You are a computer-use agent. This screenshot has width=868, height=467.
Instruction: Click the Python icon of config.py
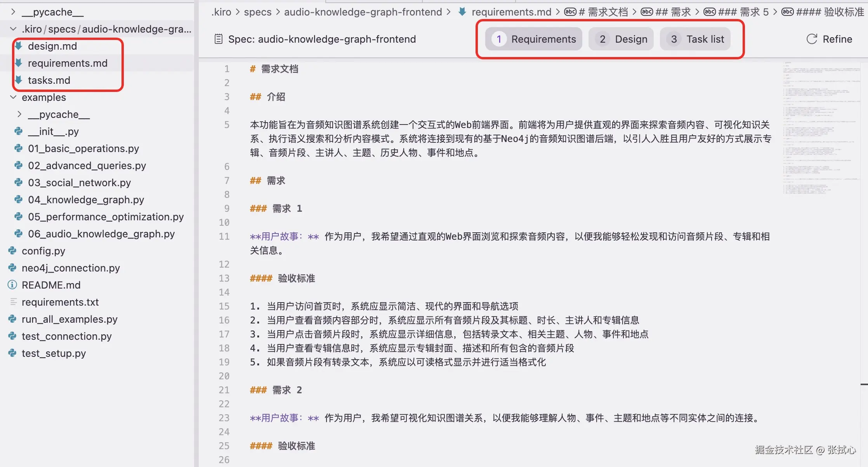coord(12,251)
